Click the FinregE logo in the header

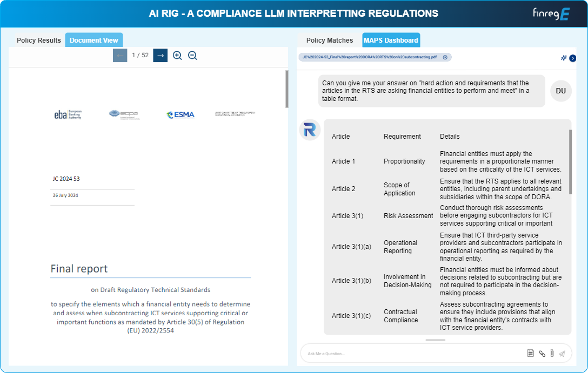[551, 14]
